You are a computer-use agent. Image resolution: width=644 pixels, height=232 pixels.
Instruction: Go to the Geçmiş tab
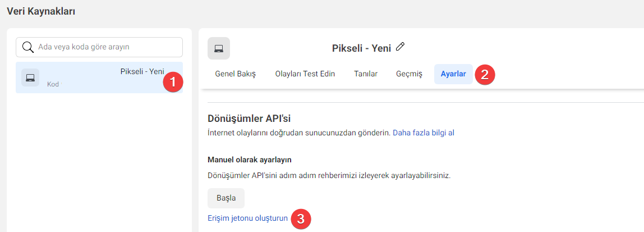[409, 74]
